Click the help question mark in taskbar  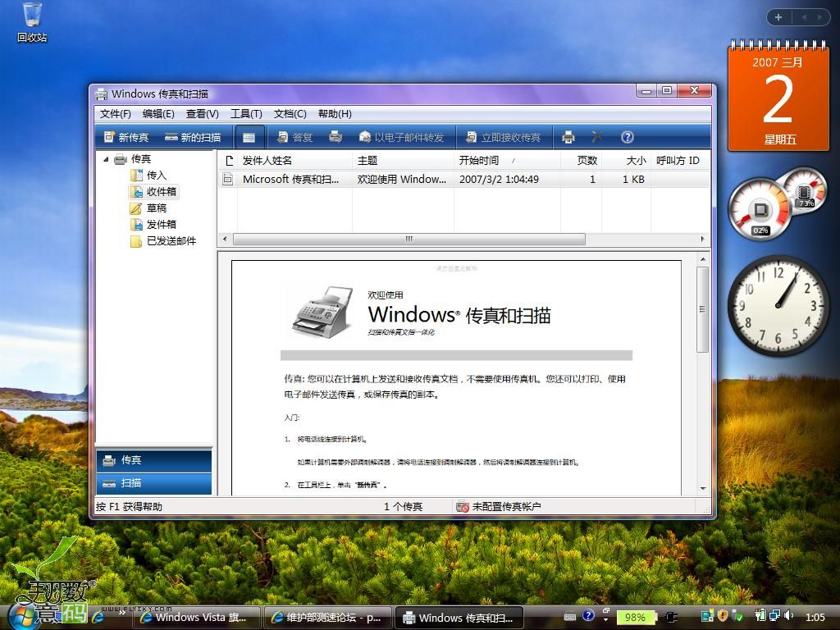pos(588,616)
